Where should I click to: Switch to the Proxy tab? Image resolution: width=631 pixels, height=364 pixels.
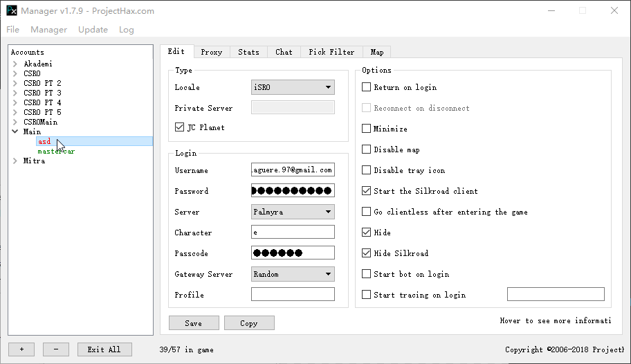(212, 52)
